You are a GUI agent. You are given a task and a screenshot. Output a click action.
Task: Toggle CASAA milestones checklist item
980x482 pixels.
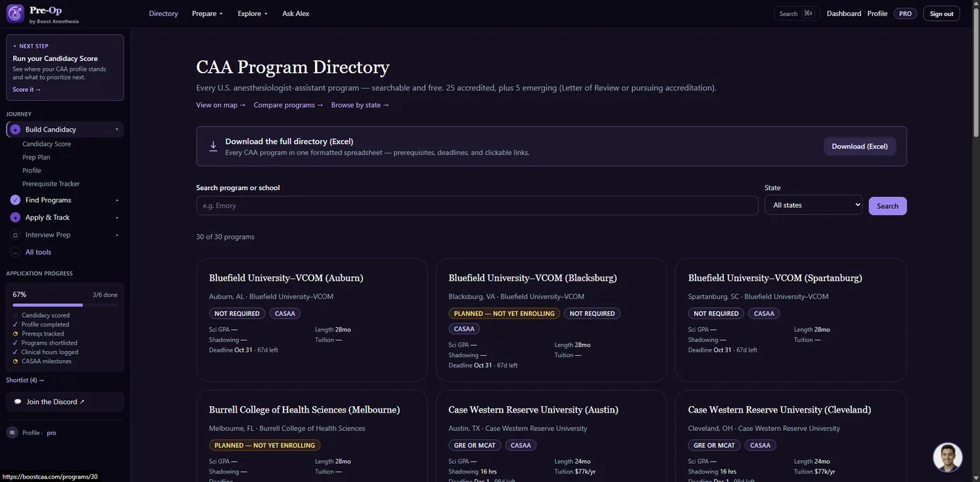(x=42, y=361)
